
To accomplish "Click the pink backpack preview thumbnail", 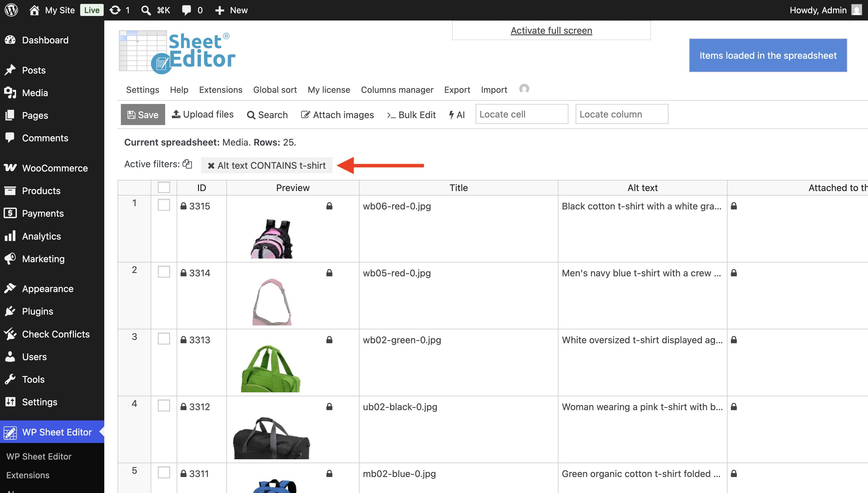I will point(272,239).
